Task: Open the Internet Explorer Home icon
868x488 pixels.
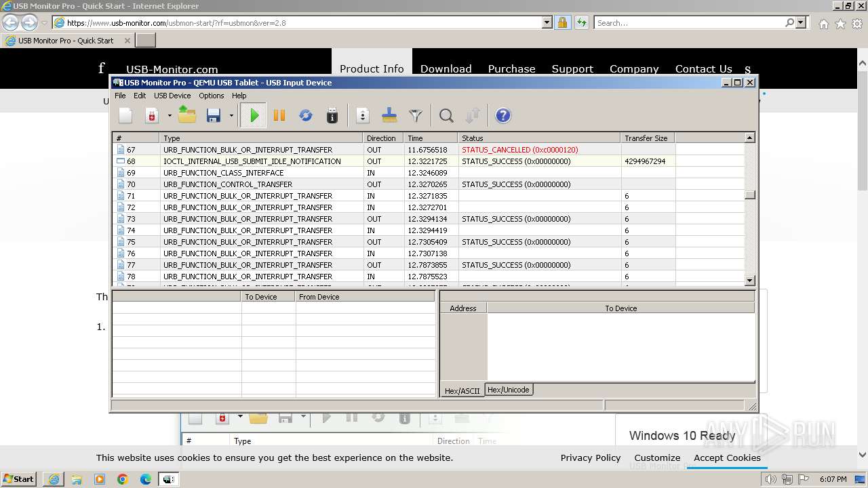Action: click(823, 24)
